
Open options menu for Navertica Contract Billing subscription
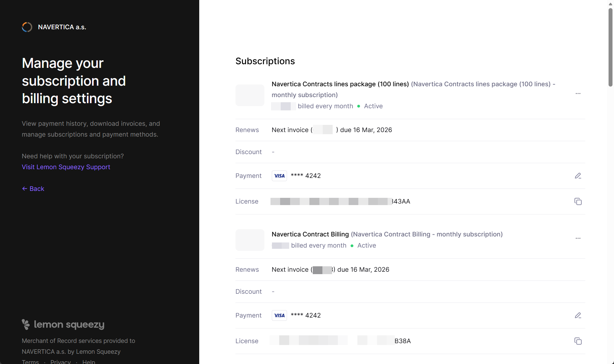point(578,238)
